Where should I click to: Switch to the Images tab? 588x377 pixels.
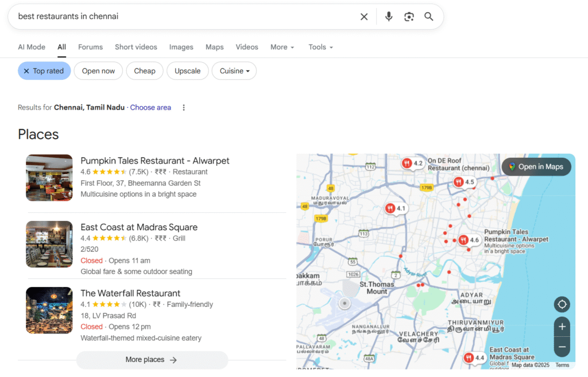coord(181,47)
